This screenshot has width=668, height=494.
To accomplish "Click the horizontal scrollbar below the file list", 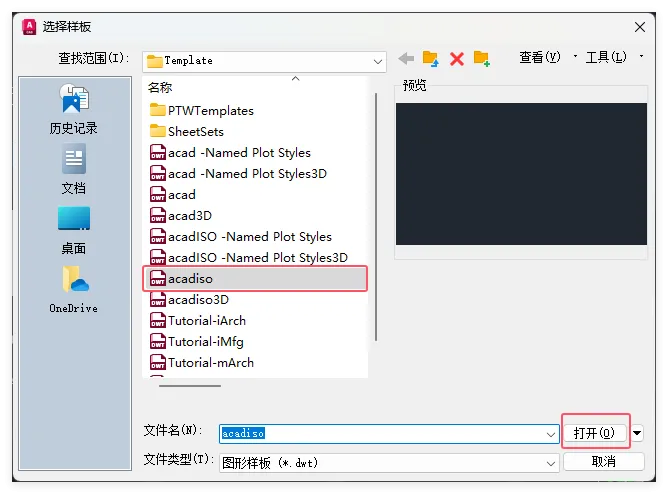I will click(190, 386).
